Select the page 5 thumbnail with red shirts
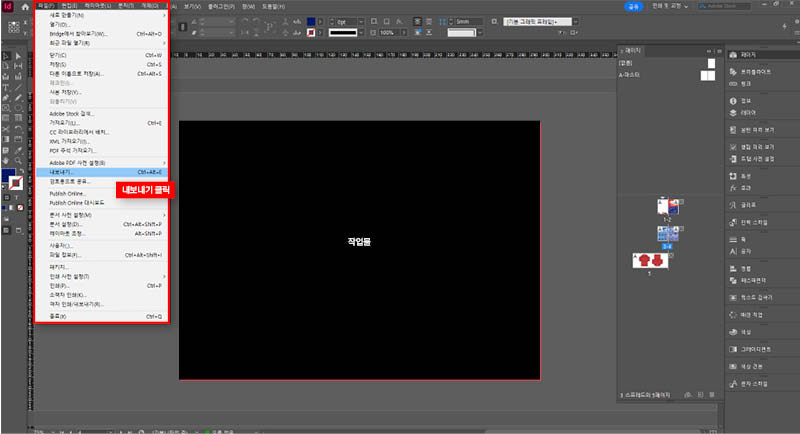This screenshot has height=434, width=800. click(651, 260)
